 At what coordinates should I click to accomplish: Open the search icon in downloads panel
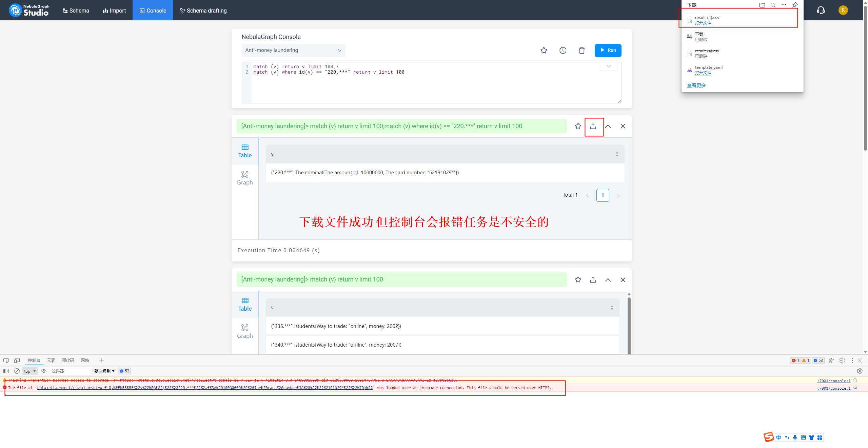pos(773,5)
